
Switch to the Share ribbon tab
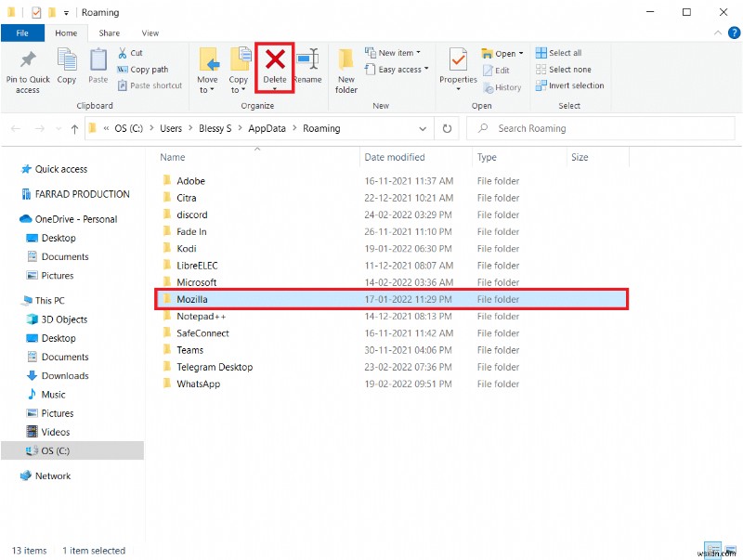[x=109, y=32]
